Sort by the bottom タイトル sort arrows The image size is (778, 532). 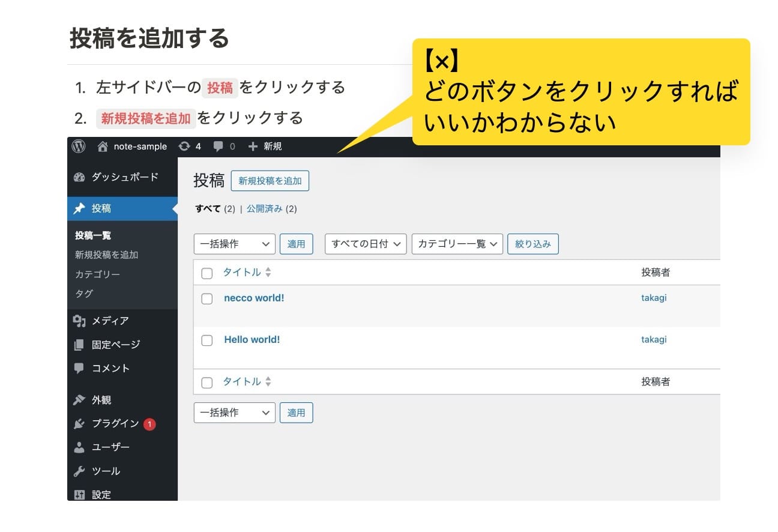tap(268, 382)
